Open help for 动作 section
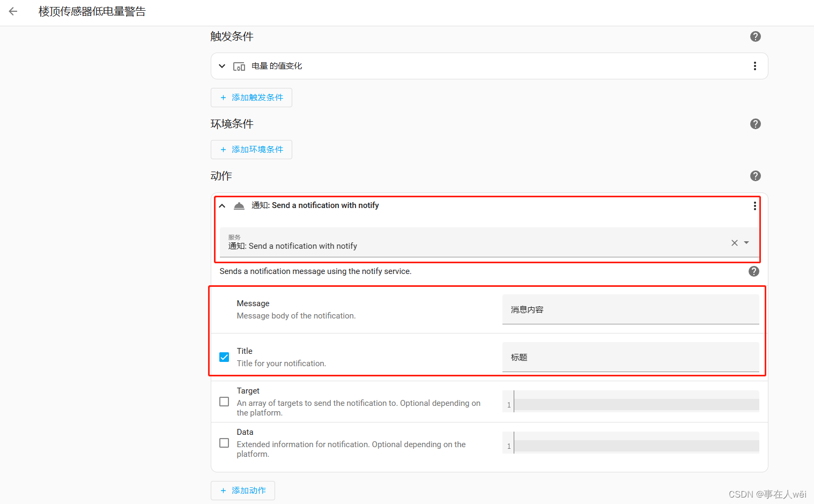 [756, 176]
